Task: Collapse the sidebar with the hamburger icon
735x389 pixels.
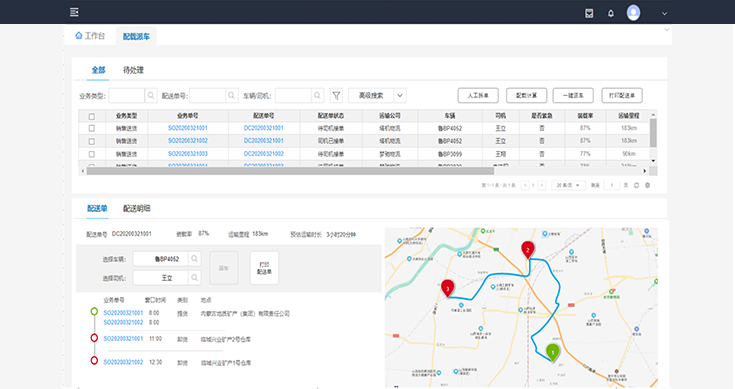Action: [x=74, y=12]
